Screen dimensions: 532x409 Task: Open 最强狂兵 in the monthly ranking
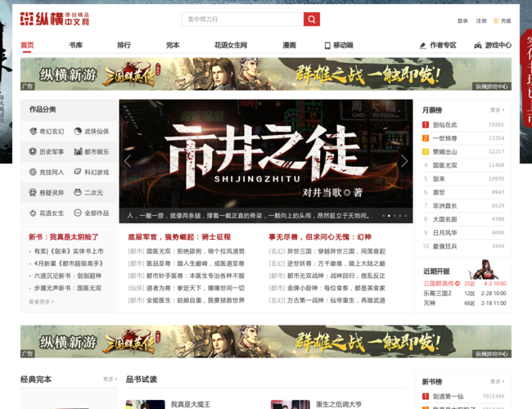click(444, 246)
